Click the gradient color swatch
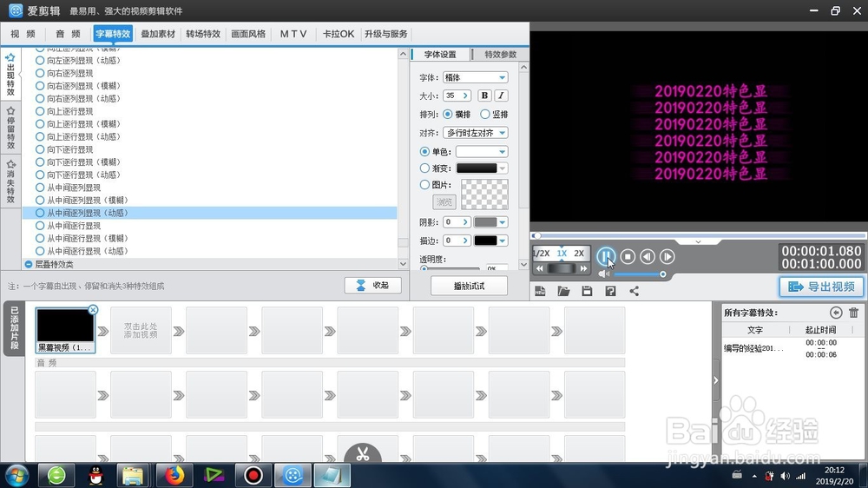The width and height of the screenshot is (868, 488). tap(477, 168)
